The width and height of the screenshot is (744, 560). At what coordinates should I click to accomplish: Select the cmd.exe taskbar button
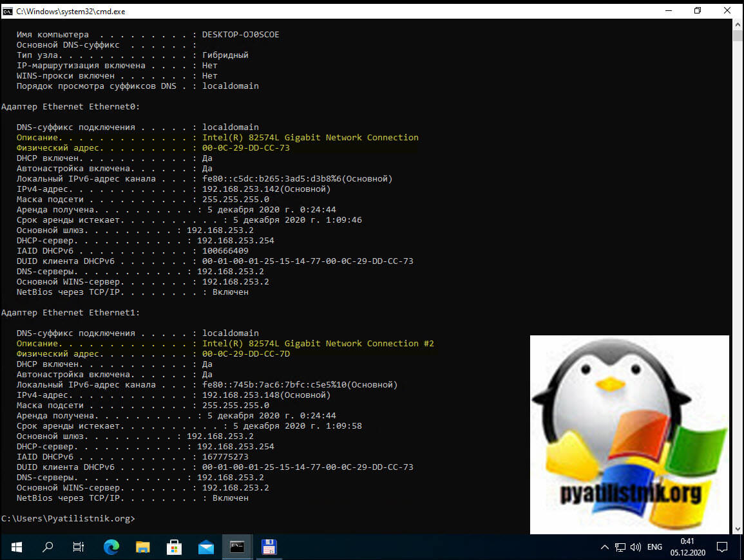click(x=237, y=547)
